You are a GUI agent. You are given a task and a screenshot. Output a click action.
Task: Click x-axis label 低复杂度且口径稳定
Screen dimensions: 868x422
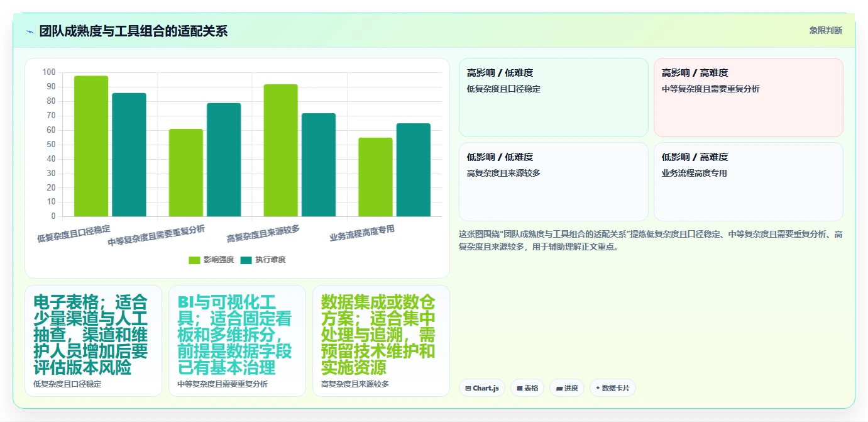click(74, 233)
